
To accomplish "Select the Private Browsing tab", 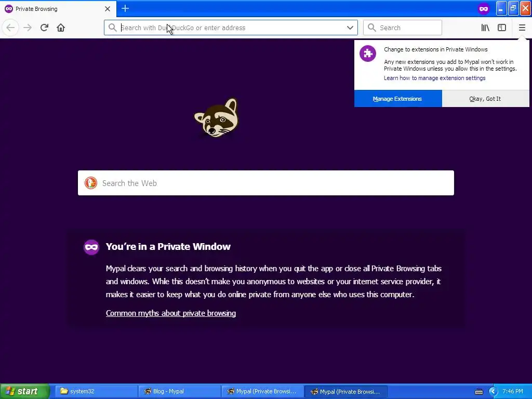I will 58,9.
